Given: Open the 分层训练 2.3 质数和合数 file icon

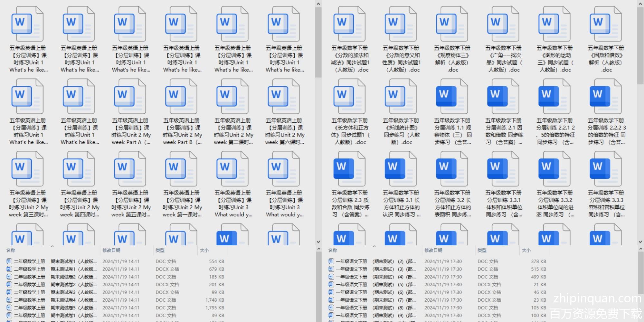Looking at the screenshot, I should [350, 169].
